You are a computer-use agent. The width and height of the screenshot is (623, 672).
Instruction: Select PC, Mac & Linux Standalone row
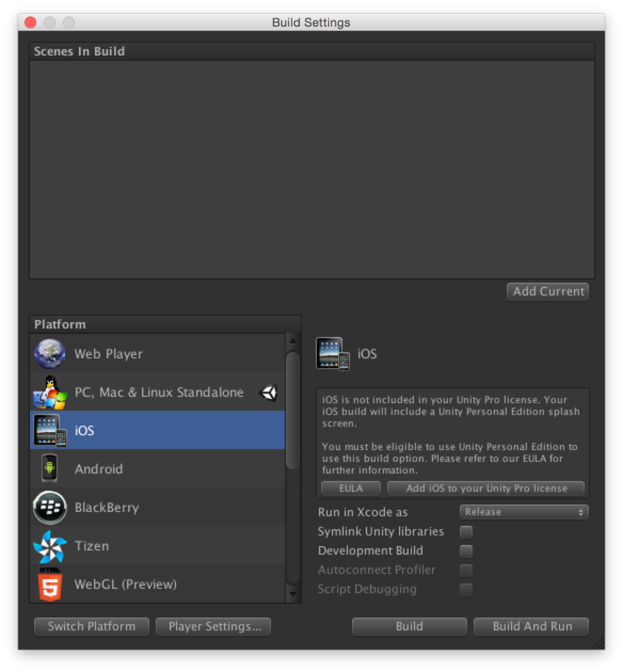(158, 392)
